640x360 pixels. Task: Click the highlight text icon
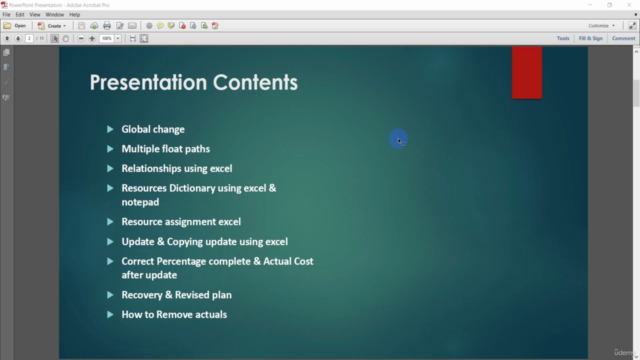click(171, 26)
